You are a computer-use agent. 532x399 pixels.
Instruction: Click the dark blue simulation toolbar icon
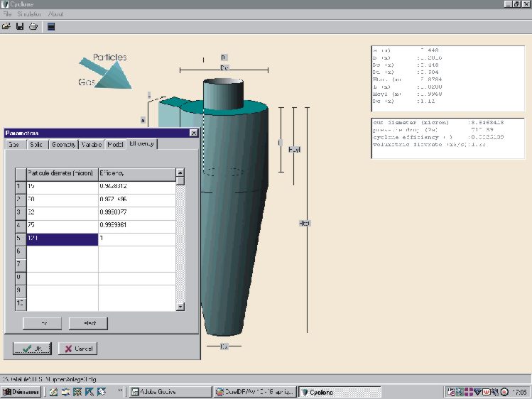[50, 27]
